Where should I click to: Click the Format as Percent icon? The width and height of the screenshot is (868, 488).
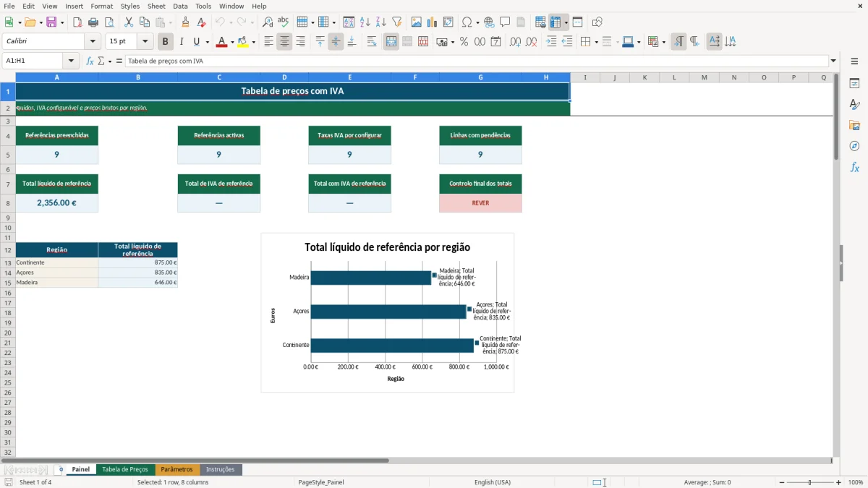(464, 42)
